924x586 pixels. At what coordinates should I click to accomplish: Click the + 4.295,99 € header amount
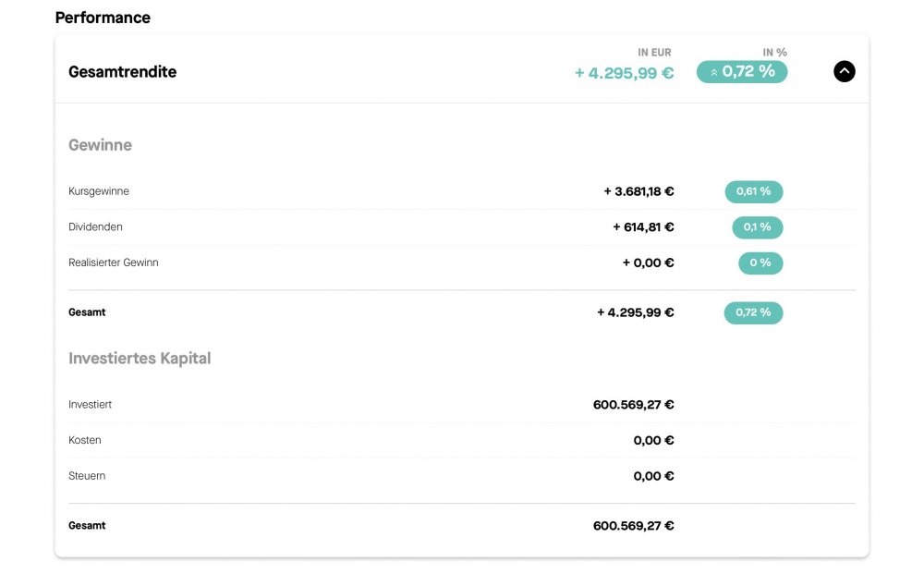[x=625, y=73]
